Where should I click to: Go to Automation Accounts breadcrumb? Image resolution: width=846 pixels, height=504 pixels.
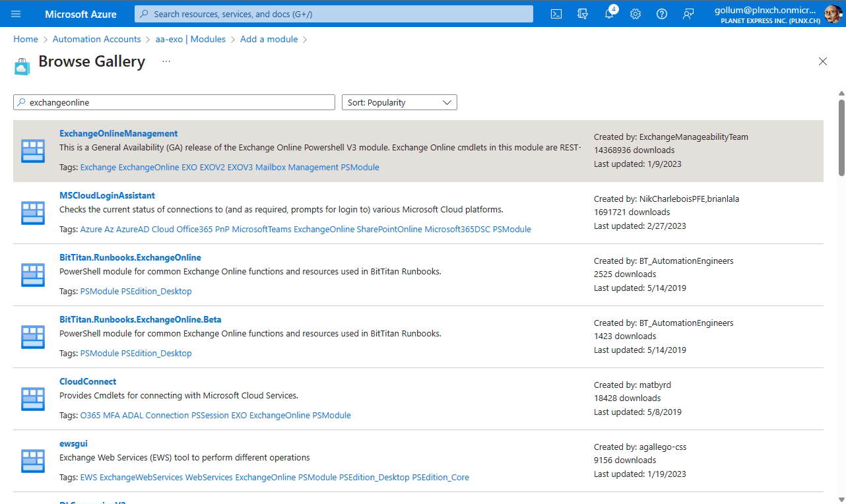[96, 39]
